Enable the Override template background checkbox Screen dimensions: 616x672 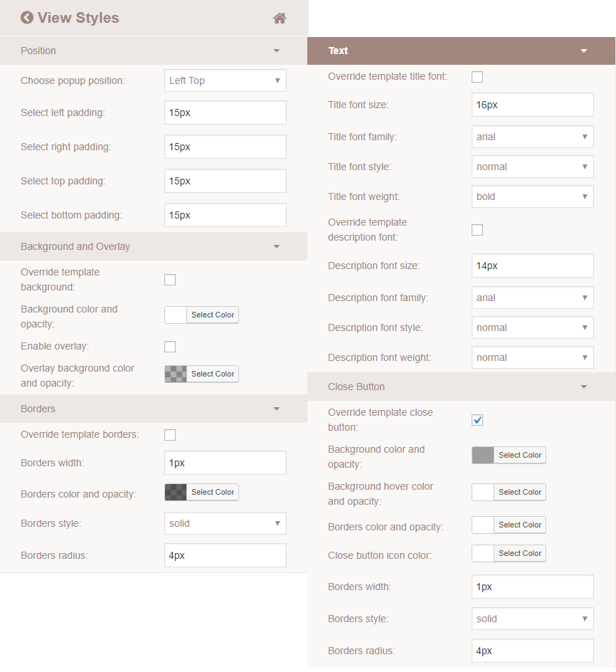tap(170, 280)
